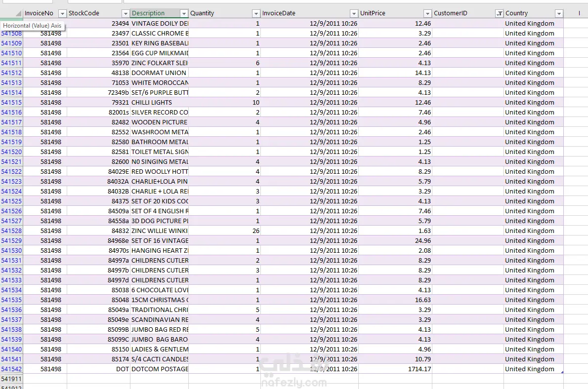Click the unit price 1714.17 cell
588x389 pixels.
click(x=395, y=369)
